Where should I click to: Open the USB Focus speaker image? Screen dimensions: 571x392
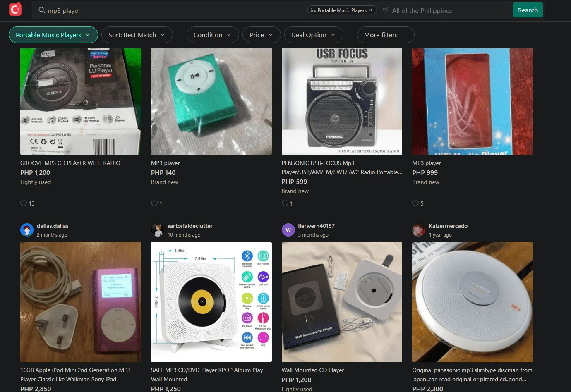coord(342,102)
